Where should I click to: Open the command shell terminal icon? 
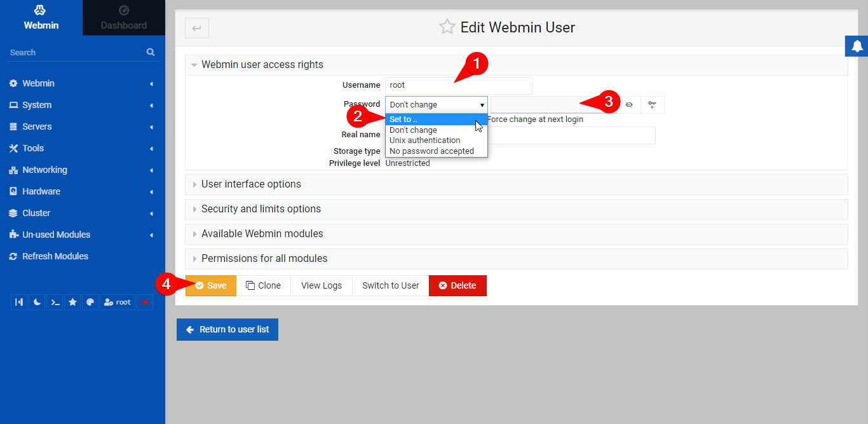(55, 302)
